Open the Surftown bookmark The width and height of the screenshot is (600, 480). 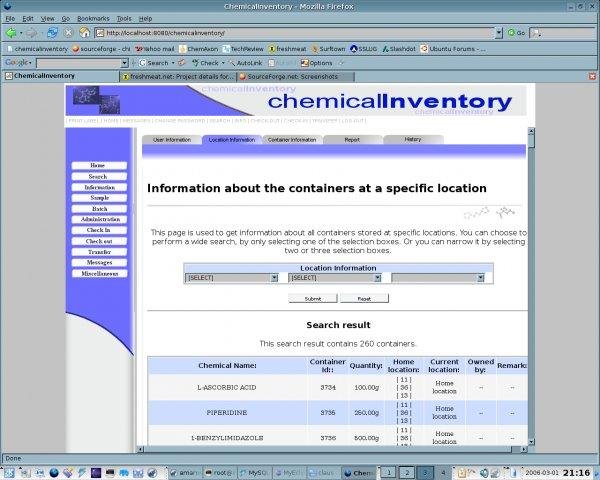coord(328,49)
